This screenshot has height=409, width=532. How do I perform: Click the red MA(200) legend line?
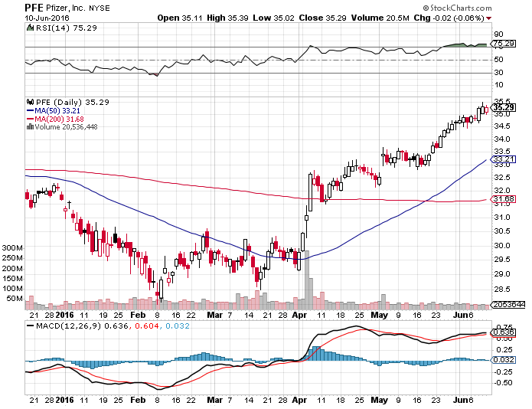[30, 119]
